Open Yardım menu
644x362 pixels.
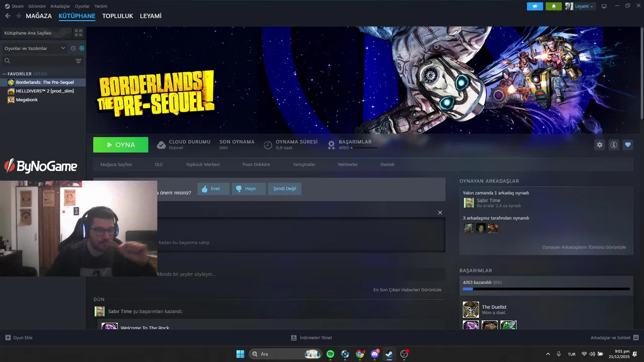[x=101, y=6]
